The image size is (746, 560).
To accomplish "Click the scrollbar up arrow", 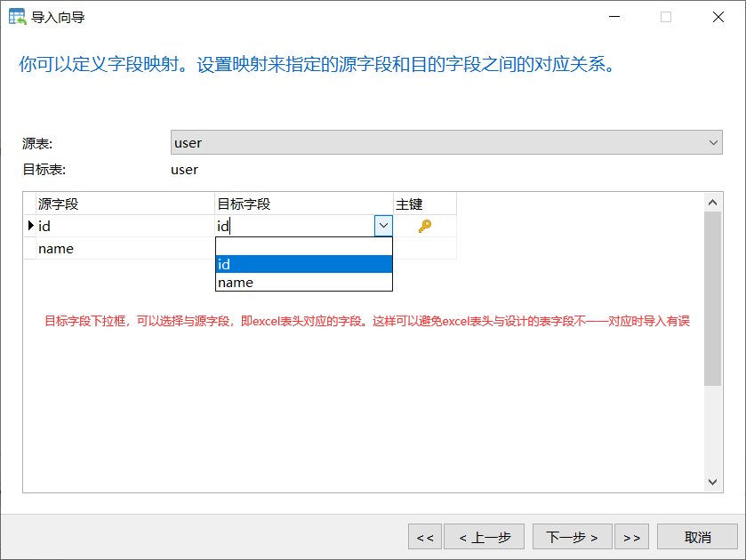I will point(712,202).
